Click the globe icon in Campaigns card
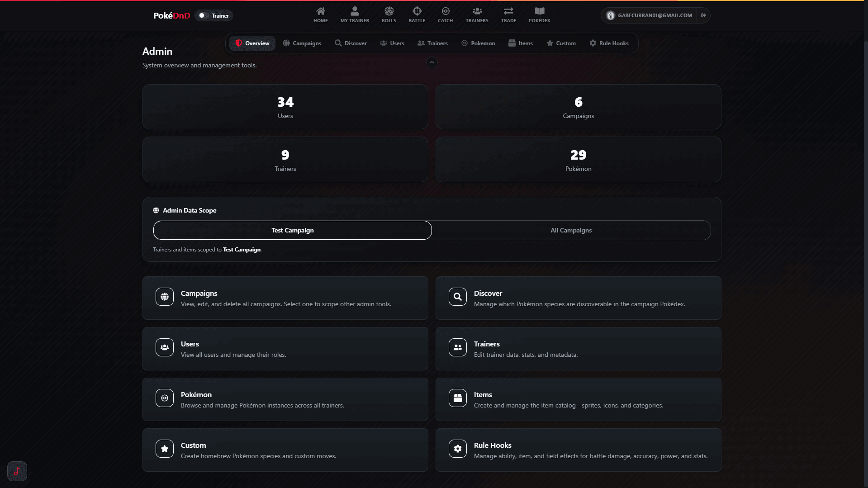Screen dimensions: 868x488 point(165,297)
